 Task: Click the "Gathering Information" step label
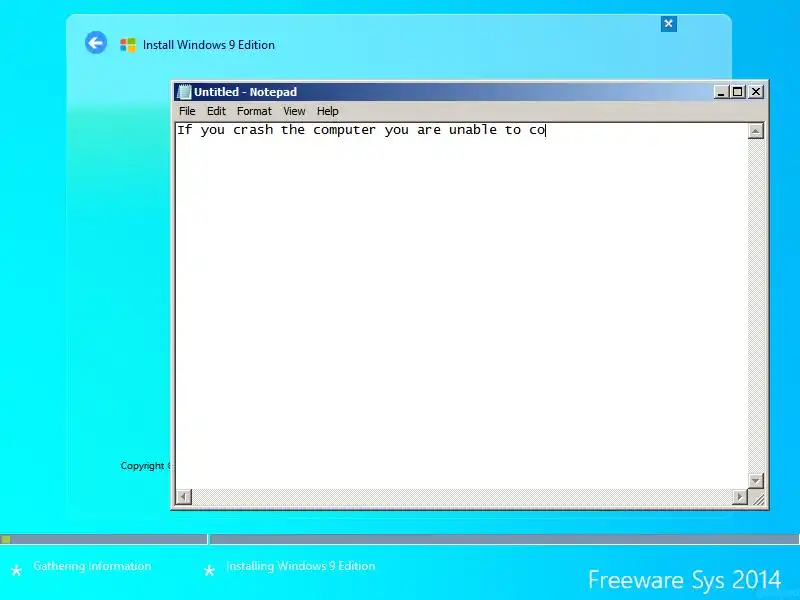click(92, 566)
